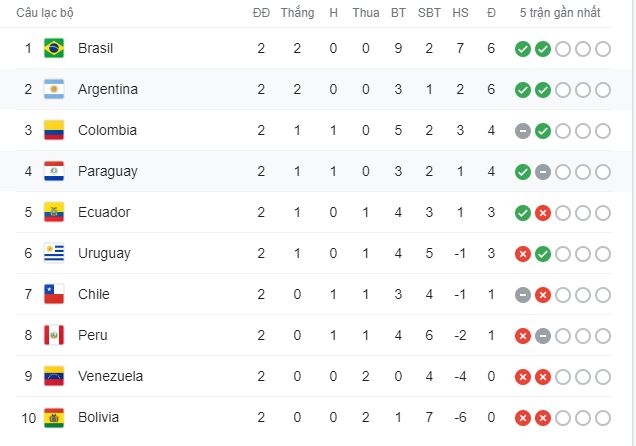Click the 'Thắng' column header
Image resolution: width=636 pixels, height=446 pixels.
297,13
